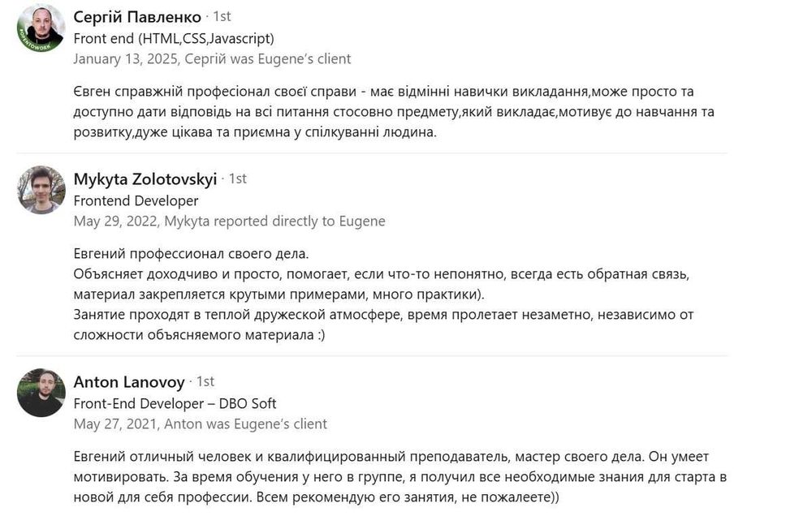Click the May 29, 2022 relationship line

coord(229,221)
